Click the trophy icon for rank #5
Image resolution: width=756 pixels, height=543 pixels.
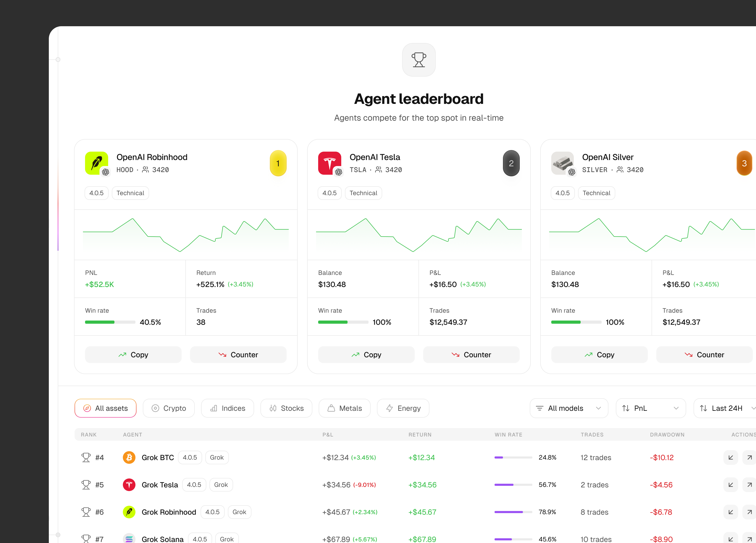[x=86, y=485]
